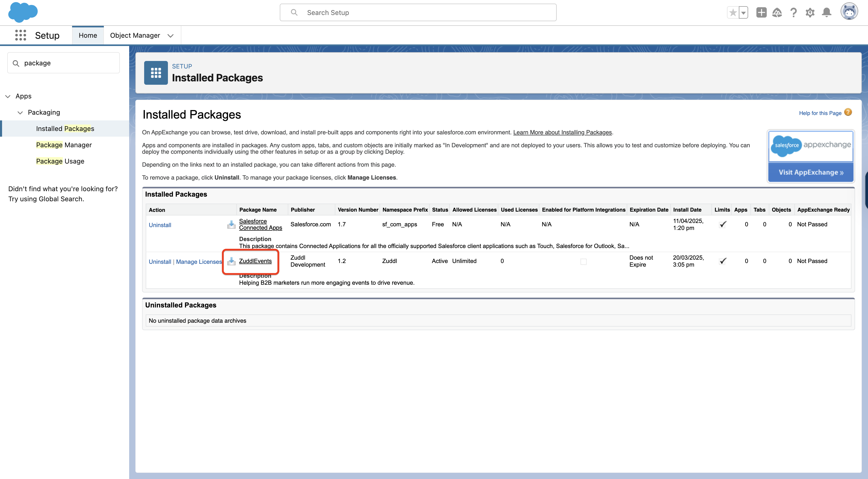Collapse the Apps tree section
868x479 pixels.
pos(8,96)
